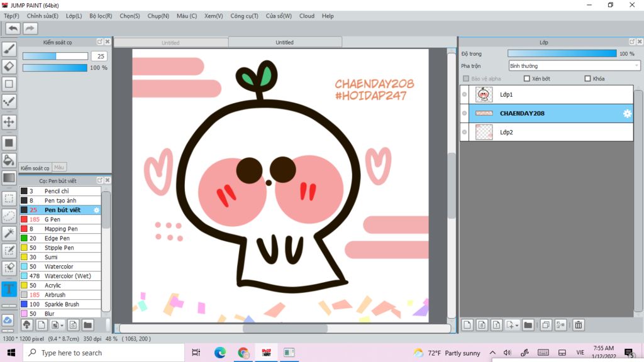Open the Lớp(L) menu
This screenshot has width=644, height=362.
click(x=74, y=16)
